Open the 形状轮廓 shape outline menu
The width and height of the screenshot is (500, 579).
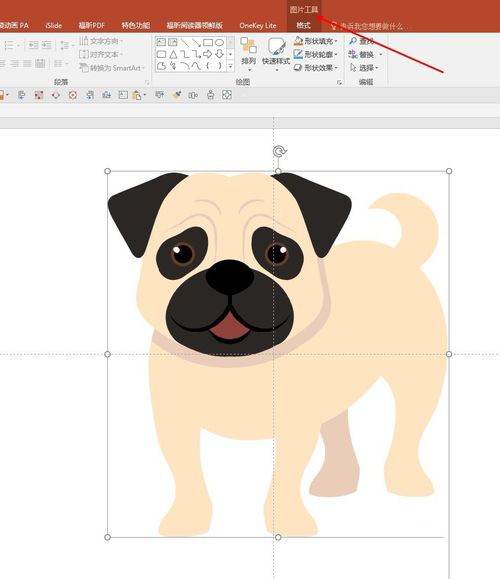[316, 54]
